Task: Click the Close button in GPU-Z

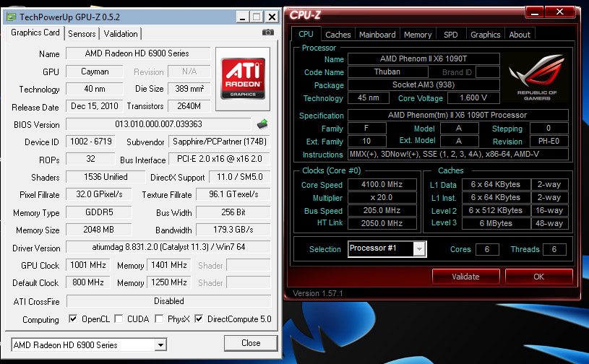Action: click(x=251, y=343)
